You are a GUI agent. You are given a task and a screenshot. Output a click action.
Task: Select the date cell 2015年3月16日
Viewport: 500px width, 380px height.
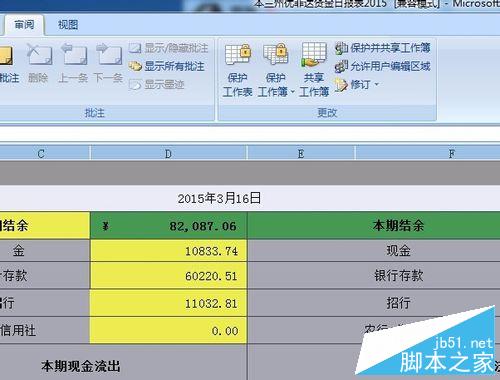point(219,198)
